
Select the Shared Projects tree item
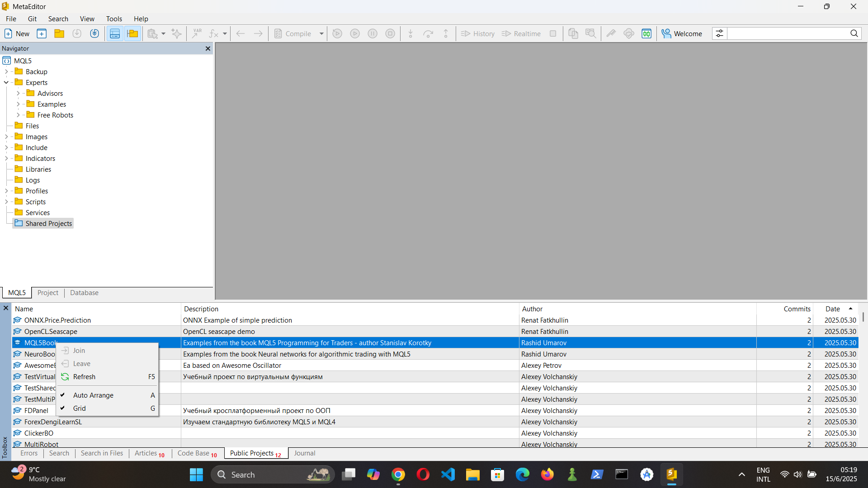43,223
